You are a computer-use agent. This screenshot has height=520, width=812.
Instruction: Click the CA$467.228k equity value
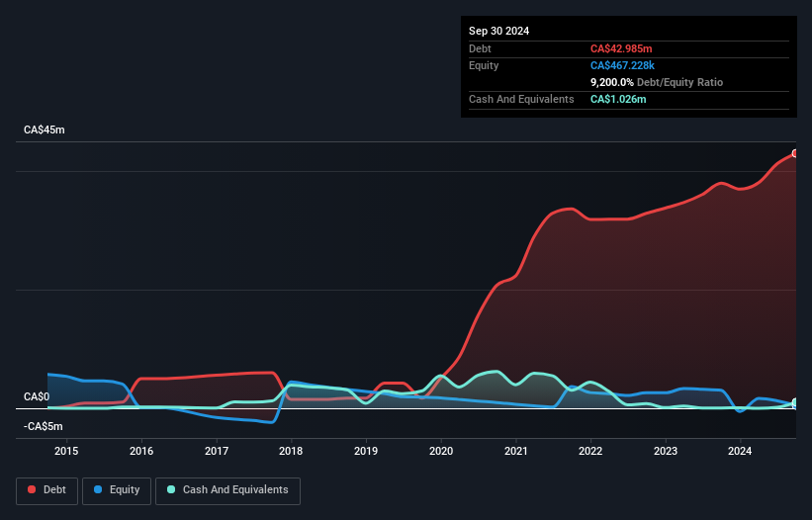(622, 65)
